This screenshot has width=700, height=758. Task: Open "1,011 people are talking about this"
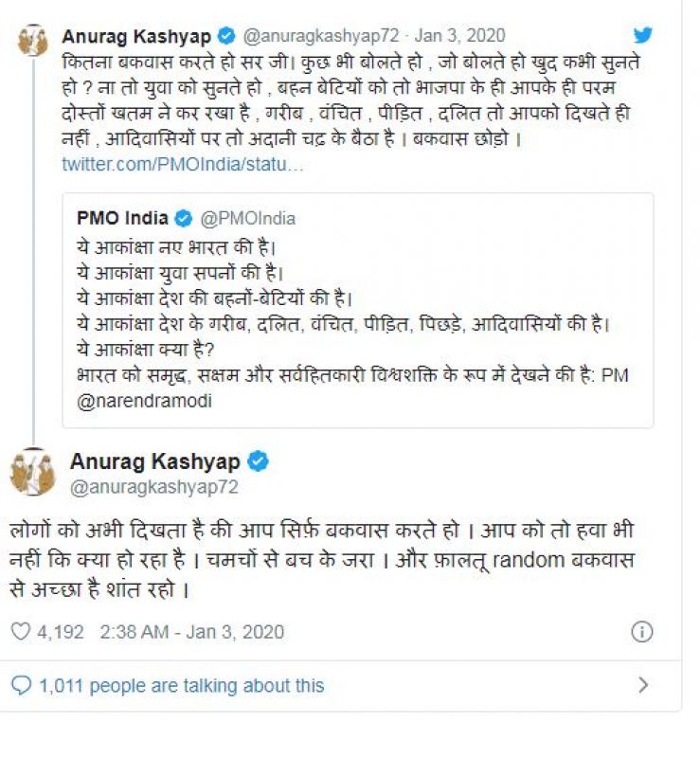(181, 685)
